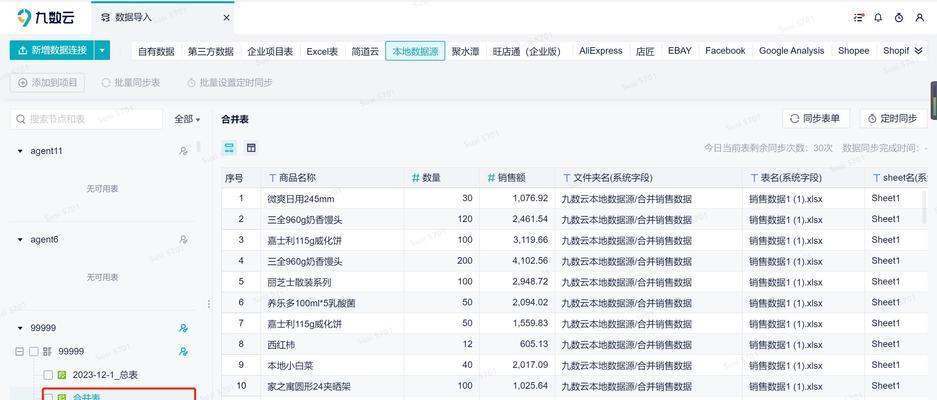Switch to Google Analysis tab
The image size is (937, 400).
point(791,51)
